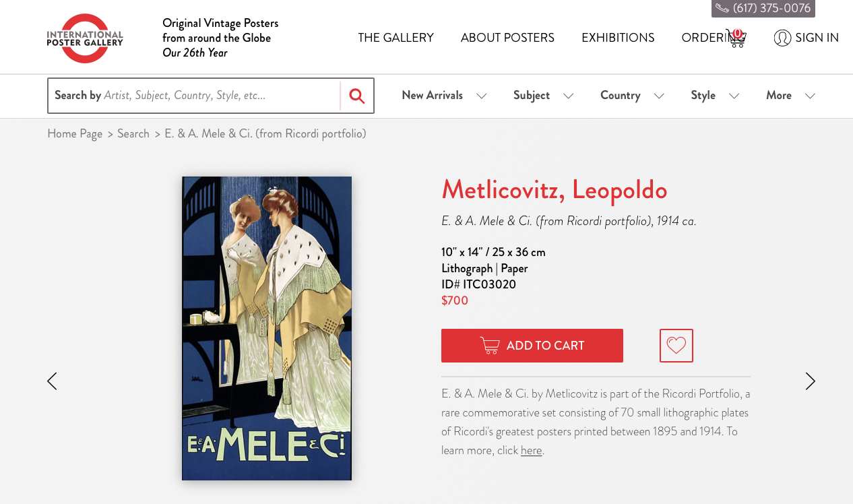Image resolution: width=853 pixels, height=504 pixels.
Task: Open the Style dropdown menu
Action: pyautogui.click(x=715, y=96)
